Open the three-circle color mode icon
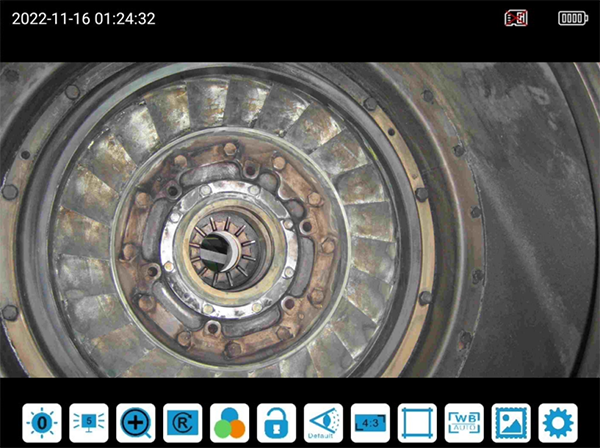 229,423
